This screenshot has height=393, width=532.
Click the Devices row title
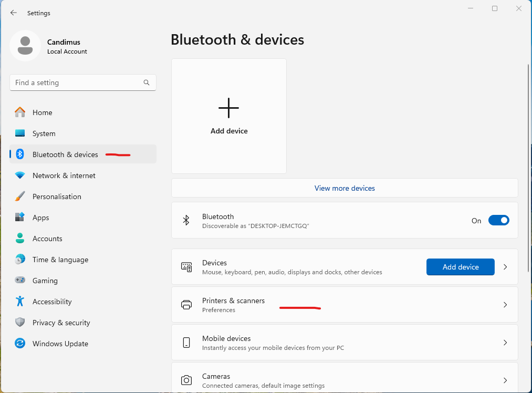[214, 263]
